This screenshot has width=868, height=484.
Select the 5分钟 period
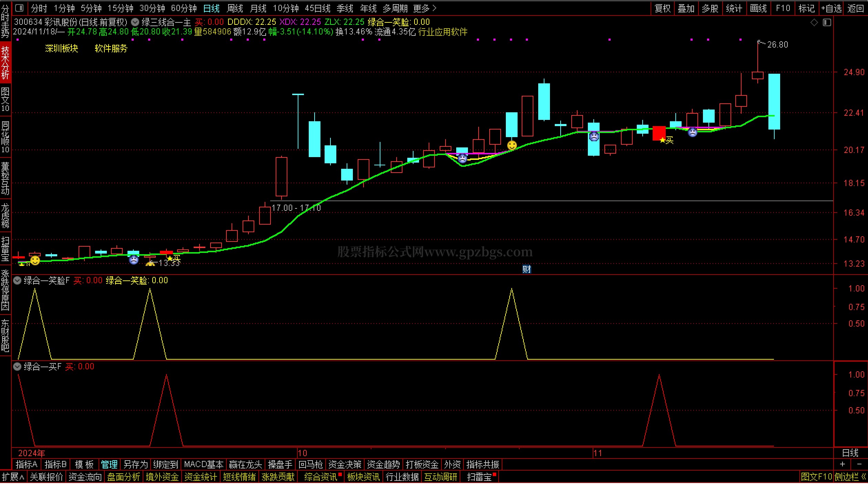tap(91, 8)
